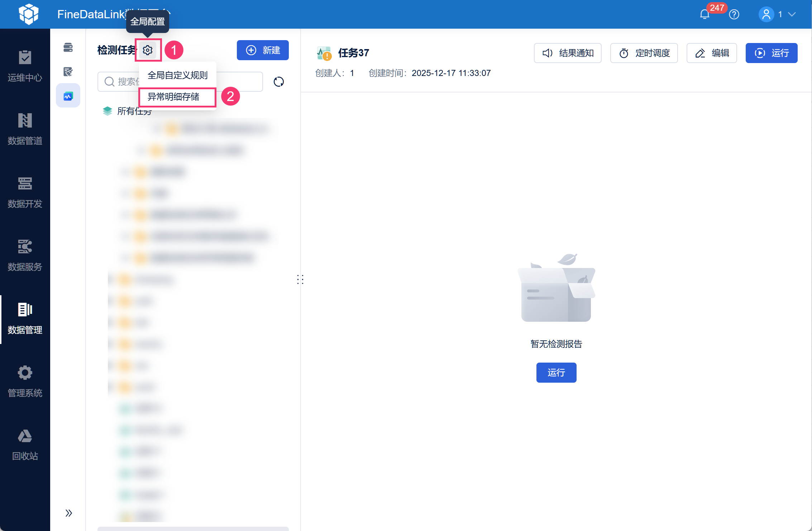Open 回收站 in left navigation
The height and width of the screenshot is (531, 812).
[x=25, y=445]
